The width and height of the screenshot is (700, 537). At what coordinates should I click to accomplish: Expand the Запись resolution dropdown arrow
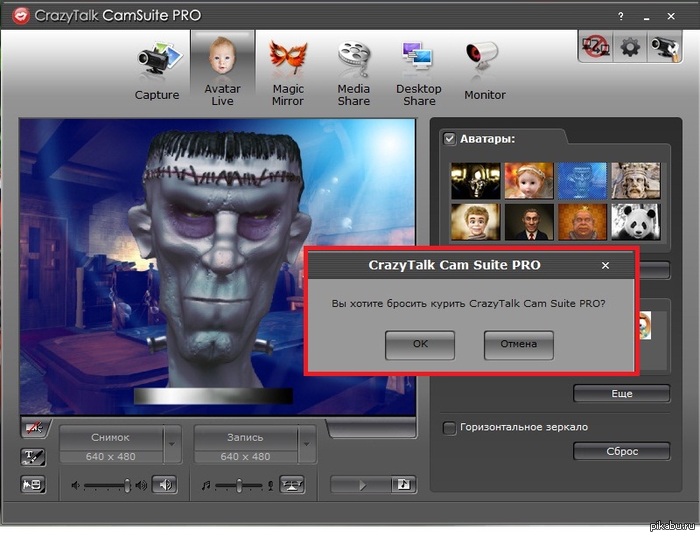(307, 444)
